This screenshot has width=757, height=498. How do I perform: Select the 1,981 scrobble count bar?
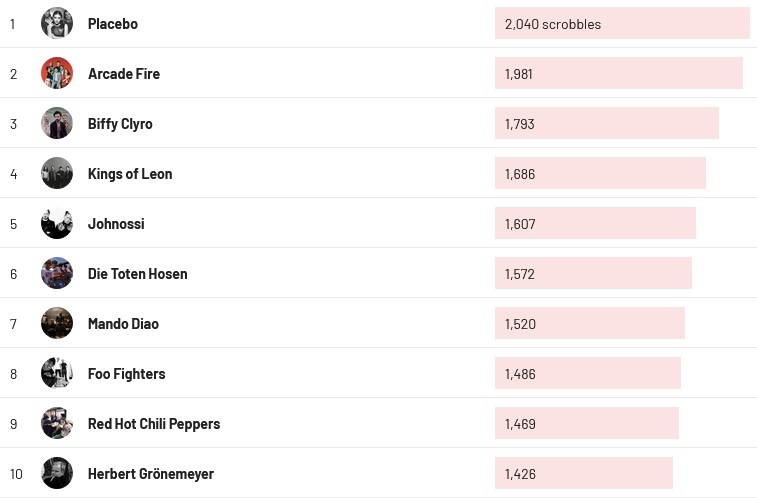[x=618, y=73]
